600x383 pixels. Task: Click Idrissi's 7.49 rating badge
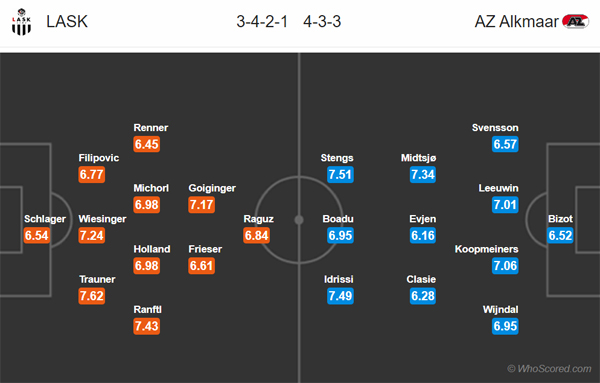(340, 296)
